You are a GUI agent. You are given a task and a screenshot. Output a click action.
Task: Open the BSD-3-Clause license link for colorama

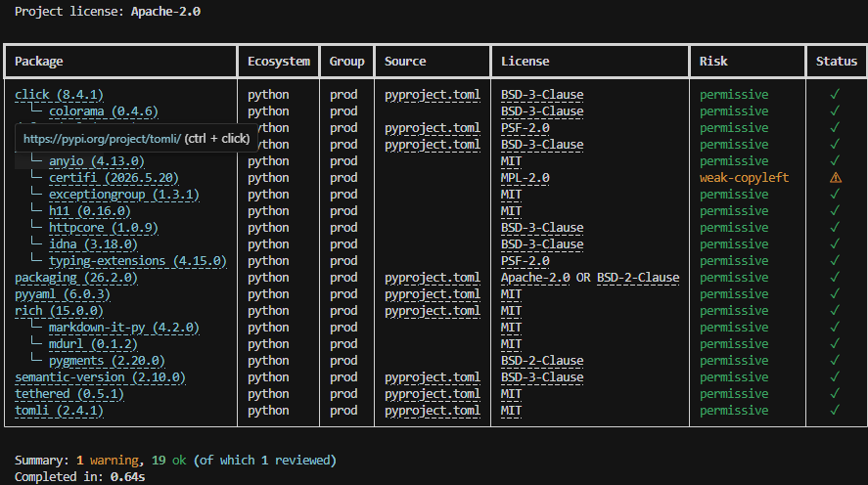coord(542,111)
